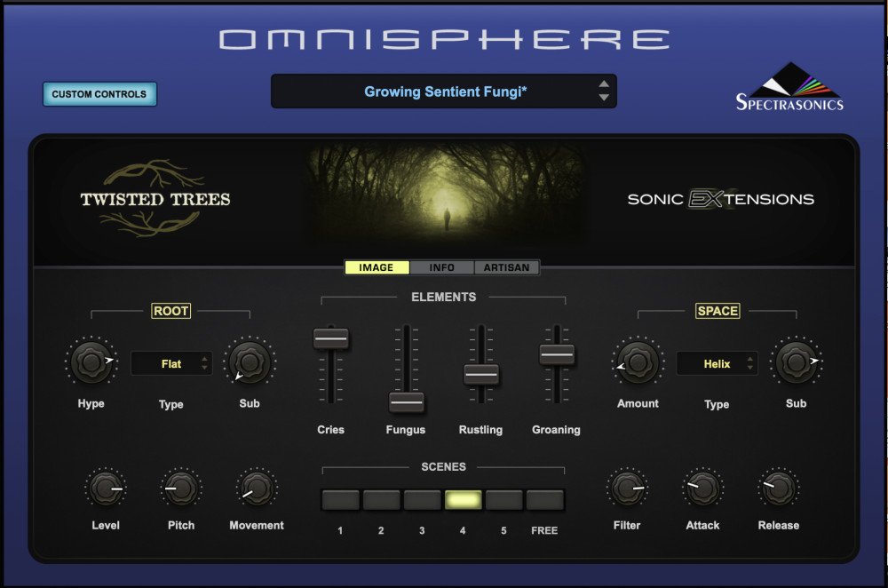Select Scene 3 button
Viewport: 888px width, 588px height.
tap(422, 500)
